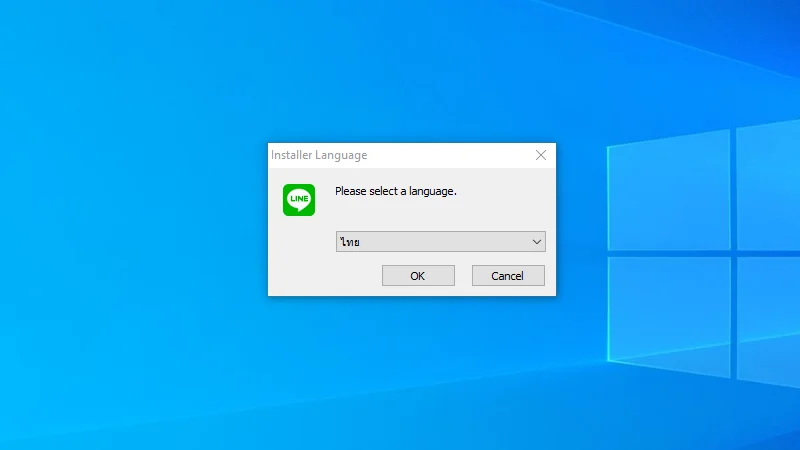
Task: Click the chevron at language selector's right edge
Action: coord(537,242)
